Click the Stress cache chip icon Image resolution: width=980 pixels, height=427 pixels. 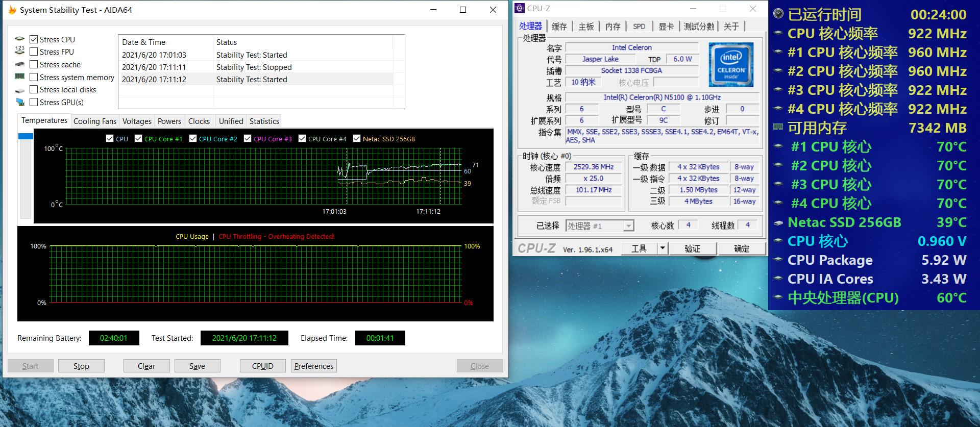pos(20,64)
